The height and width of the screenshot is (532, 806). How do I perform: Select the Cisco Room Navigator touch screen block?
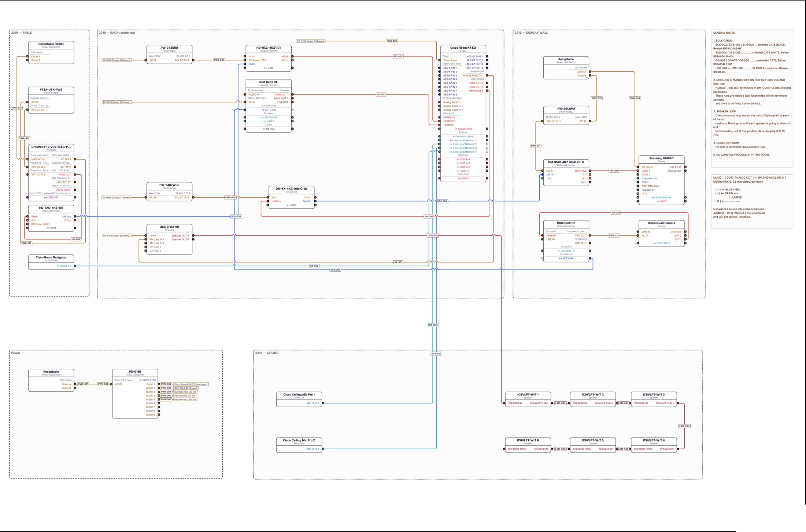point(51,262)
